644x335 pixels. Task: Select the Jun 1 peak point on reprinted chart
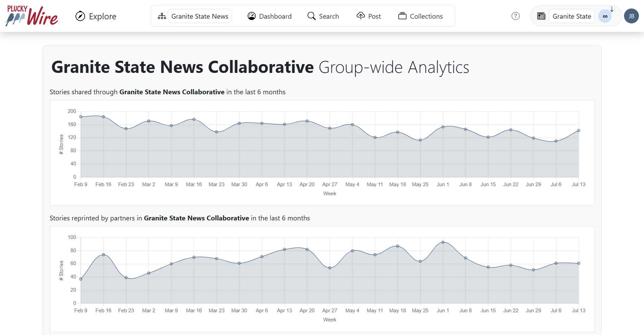coord(443,242)
